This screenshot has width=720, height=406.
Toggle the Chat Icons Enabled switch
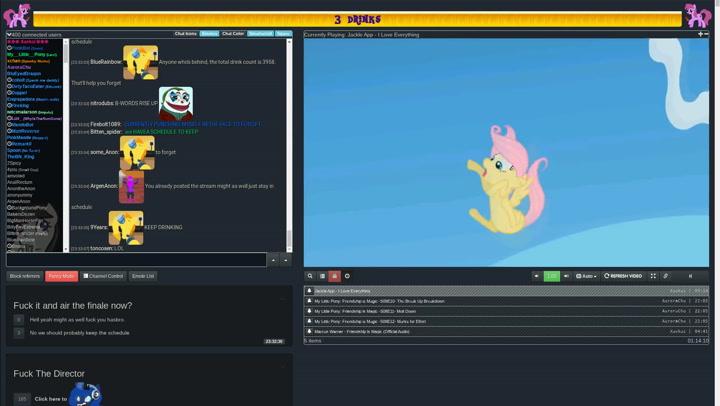(x=209, y=34)
